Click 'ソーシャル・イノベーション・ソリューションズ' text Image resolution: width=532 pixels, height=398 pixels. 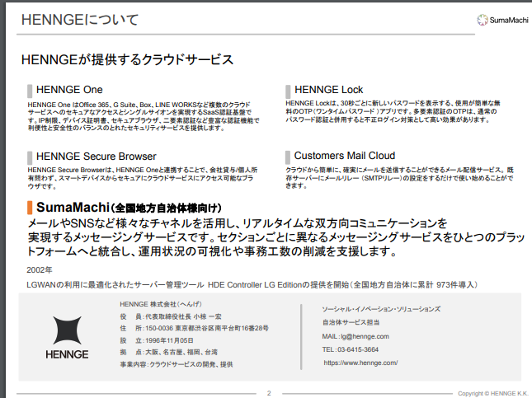point(381,309)
